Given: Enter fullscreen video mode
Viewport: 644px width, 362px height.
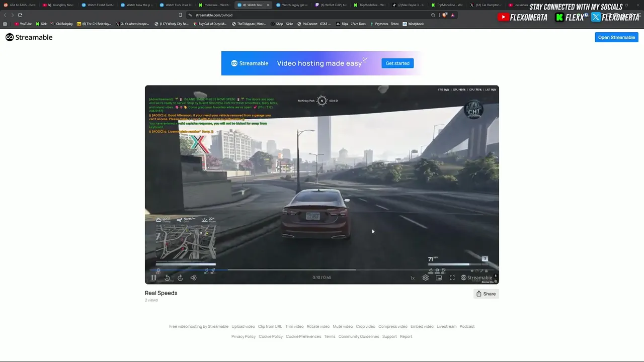Looking at the screenshot, I should [452, 278].
